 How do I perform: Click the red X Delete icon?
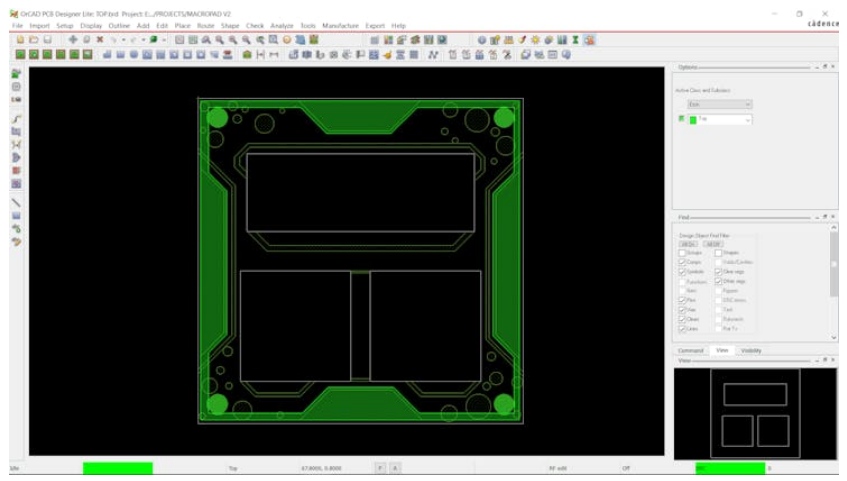tap(98, 39)
